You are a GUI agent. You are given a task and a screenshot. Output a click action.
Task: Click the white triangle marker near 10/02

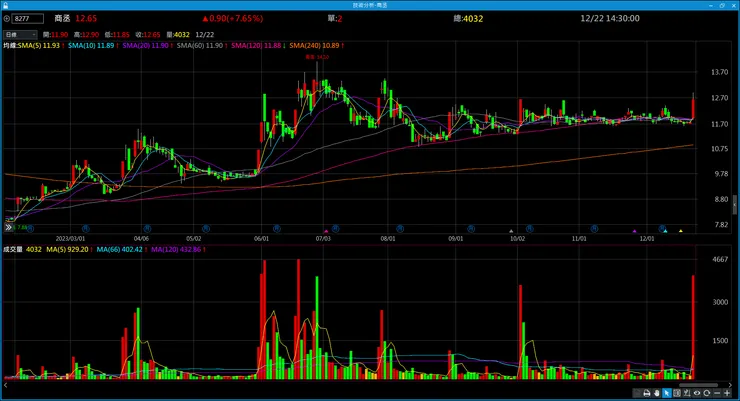click(511, 231)
